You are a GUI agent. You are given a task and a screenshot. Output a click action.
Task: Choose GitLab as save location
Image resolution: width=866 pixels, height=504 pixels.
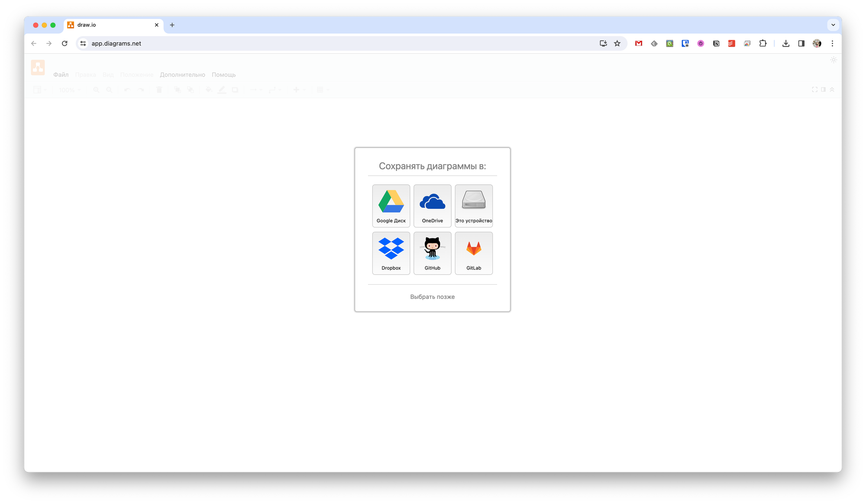[474, 253]
